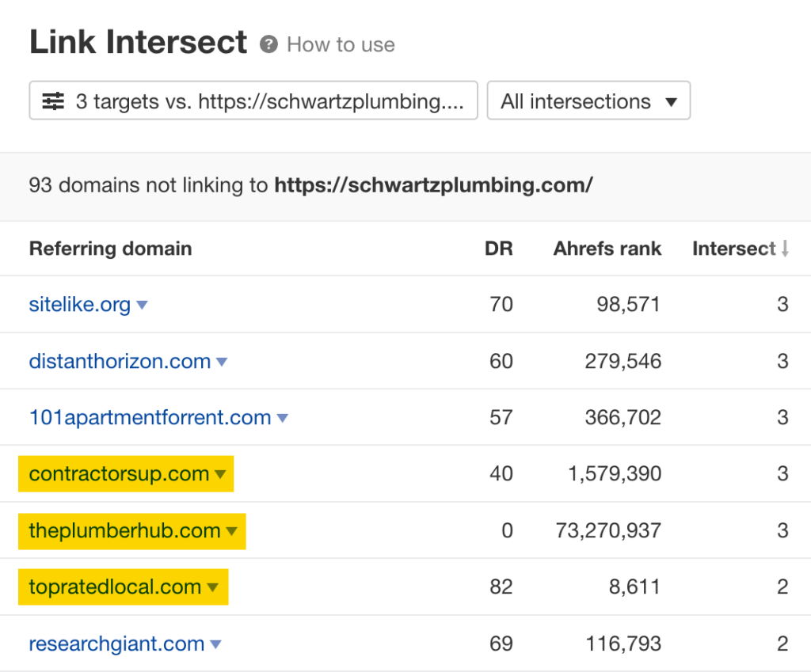
Task: Click the caret icon beside sitelike.org
Action: point(143,305)
